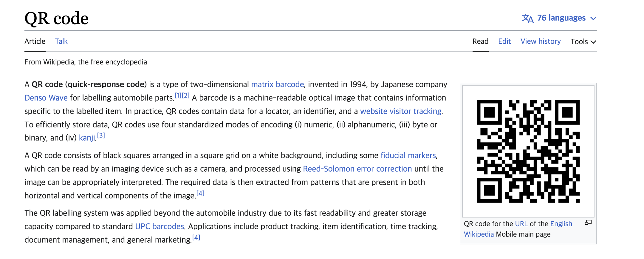644x259 pixels.
Task: Open citation [4] after 'general marketing'
Action: pos(196,238)
